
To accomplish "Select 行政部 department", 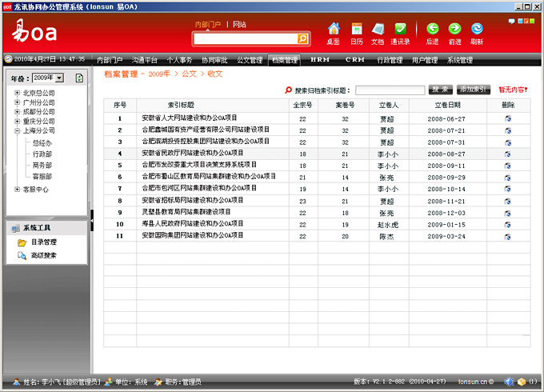I will [x=42, y=154].
